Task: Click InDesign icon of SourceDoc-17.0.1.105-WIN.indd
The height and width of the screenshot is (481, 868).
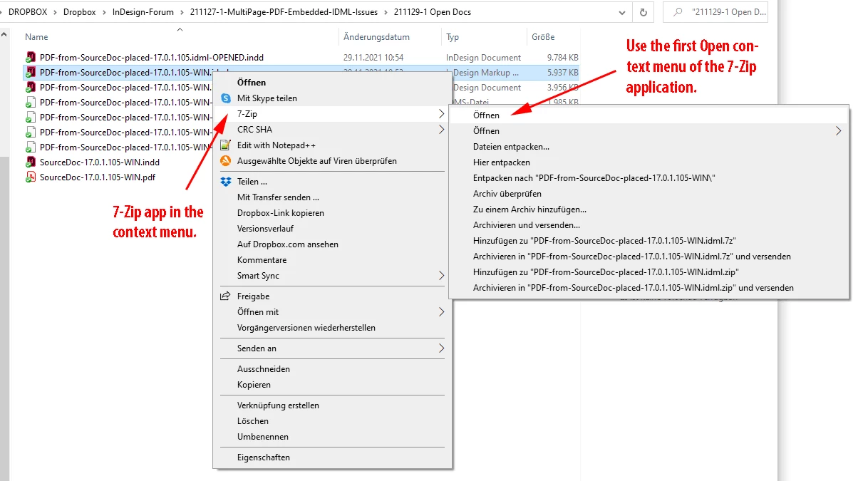Action: [31, 162]
